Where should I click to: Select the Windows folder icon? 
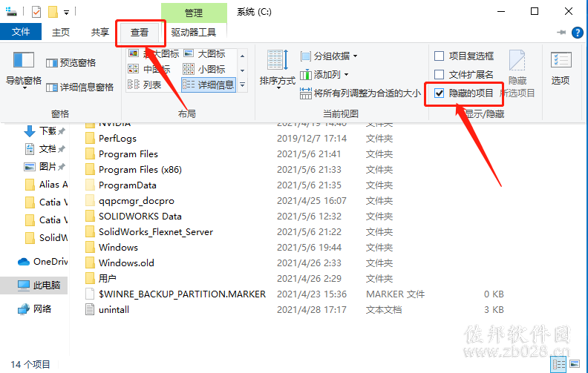(x=90, y=247)
